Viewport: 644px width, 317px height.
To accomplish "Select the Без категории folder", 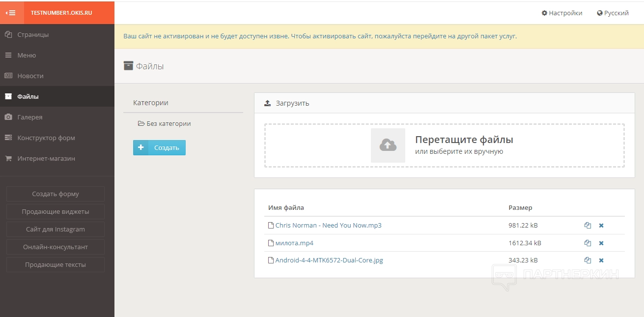I will 165,124.
